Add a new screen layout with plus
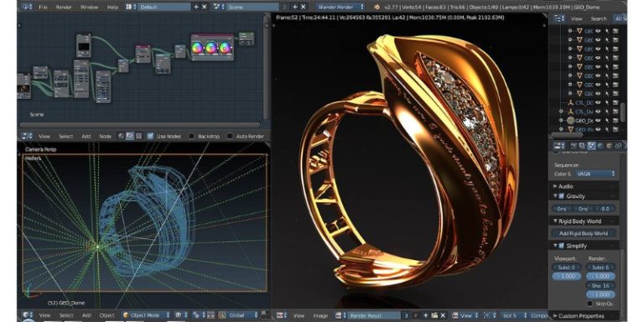Screen dimensions: 644x322 196,7
